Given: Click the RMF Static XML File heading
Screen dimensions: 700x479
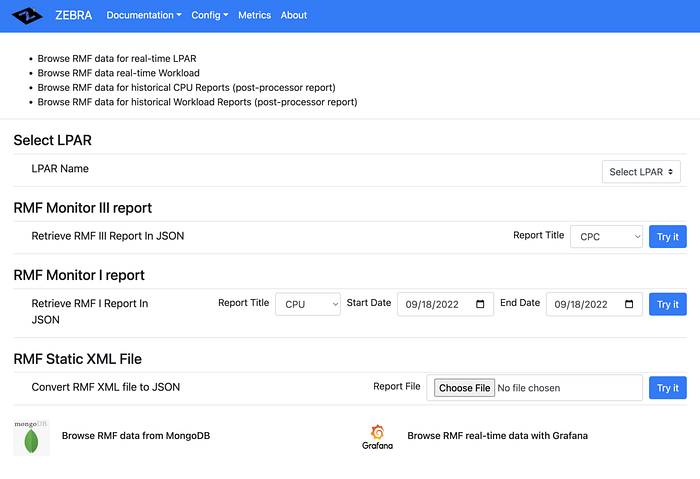Looking at the screenshot, I should click(x=77, y=359).
